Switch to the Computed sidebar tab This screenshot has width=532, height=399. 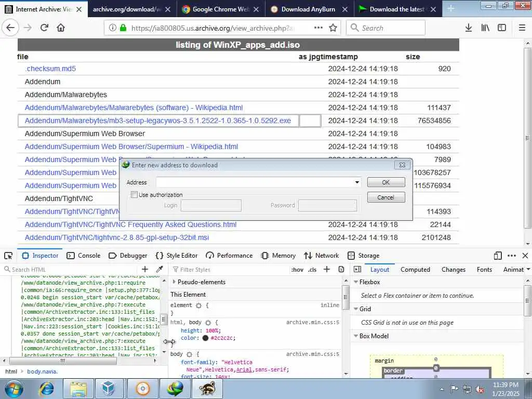click(415, 270)
